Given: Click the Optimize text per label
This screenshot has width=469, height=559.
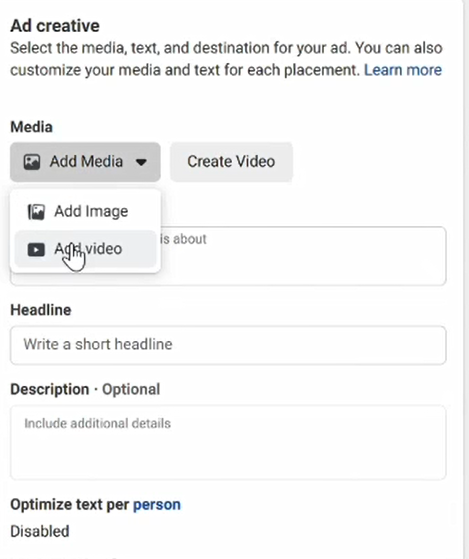Looking at the screenshot, I should 70,504.
